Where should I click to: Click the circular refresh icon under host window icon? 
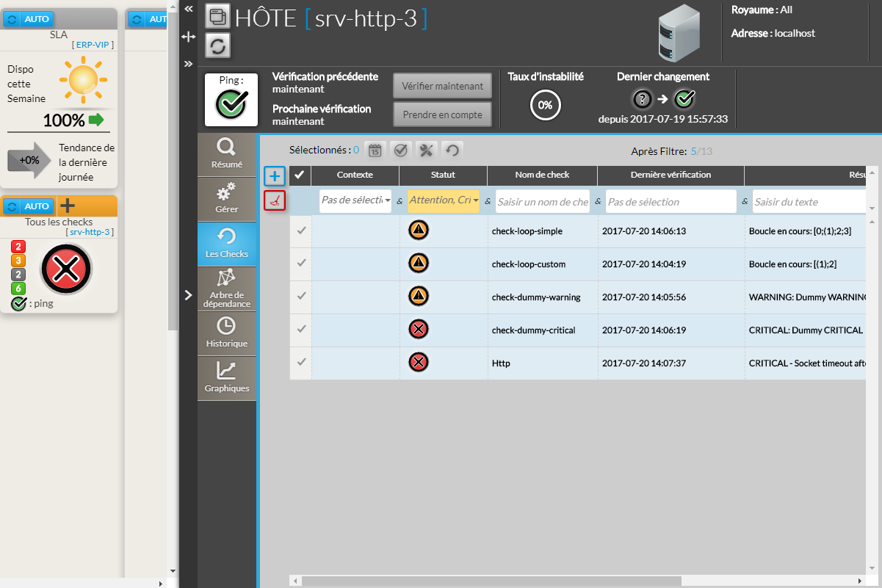click(218, 46)
